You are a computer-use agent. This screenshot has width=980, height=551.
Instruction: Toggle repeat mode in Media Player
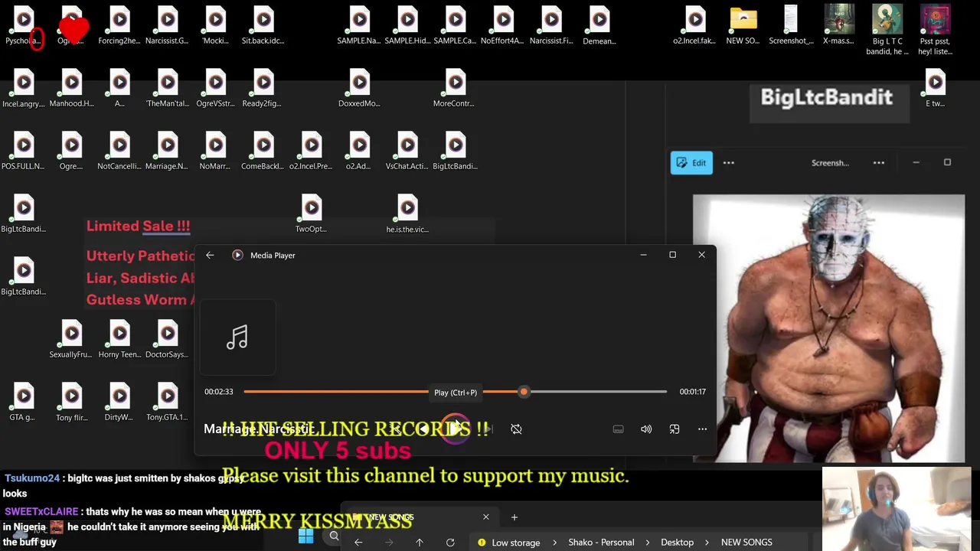click(516, 429)
